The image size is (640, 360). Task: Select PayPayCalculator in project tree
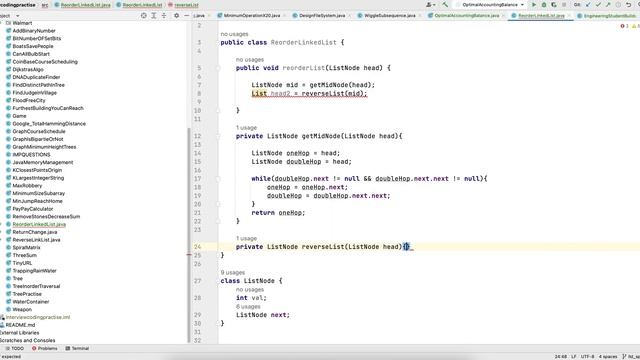33,209
